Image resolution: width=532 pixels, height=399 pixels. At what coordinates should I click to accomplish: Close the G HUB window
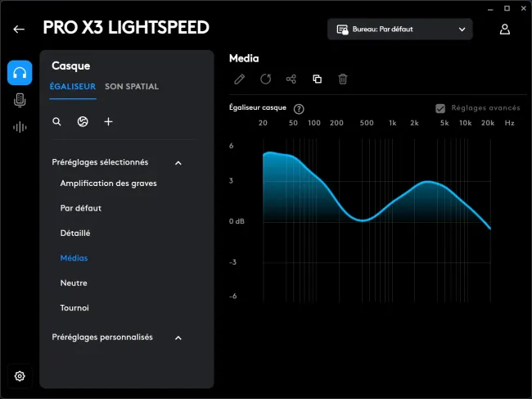point(524,8)
